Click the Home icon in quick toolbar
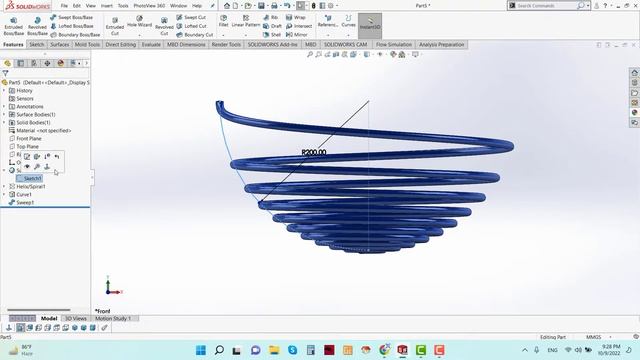The height and width of the screenshot is (360, 640). pyautogui.click(x=227, y=6)
